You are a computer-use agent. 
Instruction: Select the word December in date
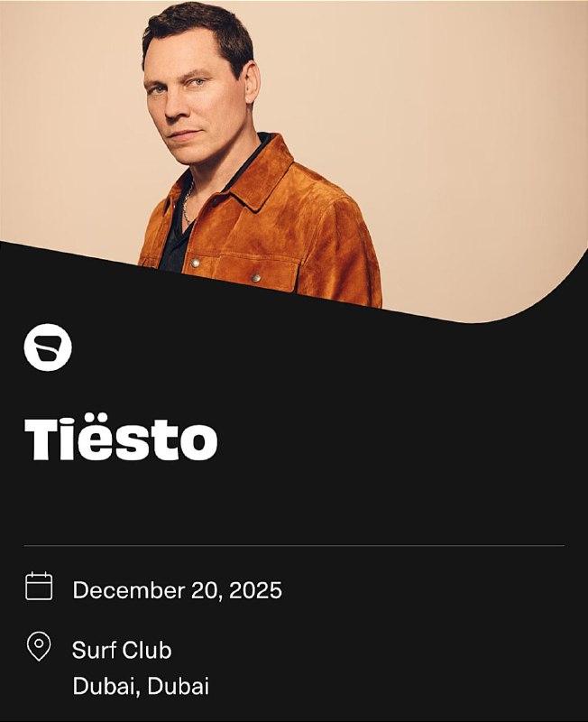click(x=128, y=590)
